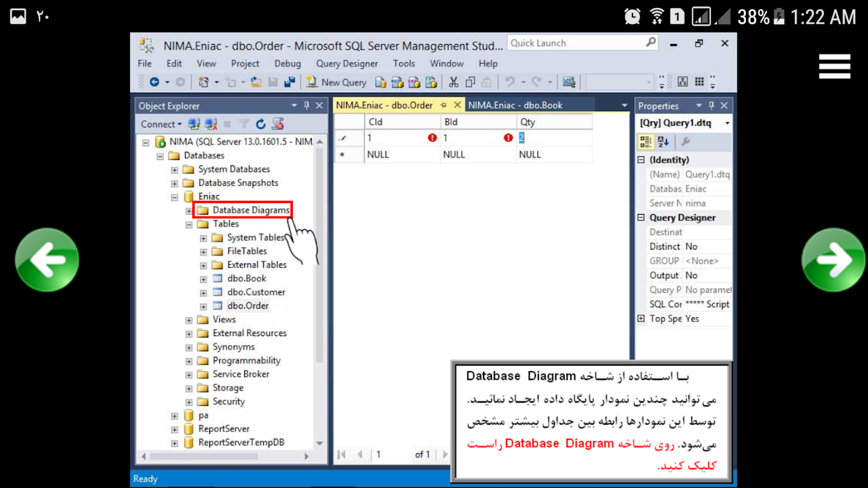The height and width of the screenshot is (488, 868).
Task: Select the Security folder under Eniac
Action: (229, 401)
